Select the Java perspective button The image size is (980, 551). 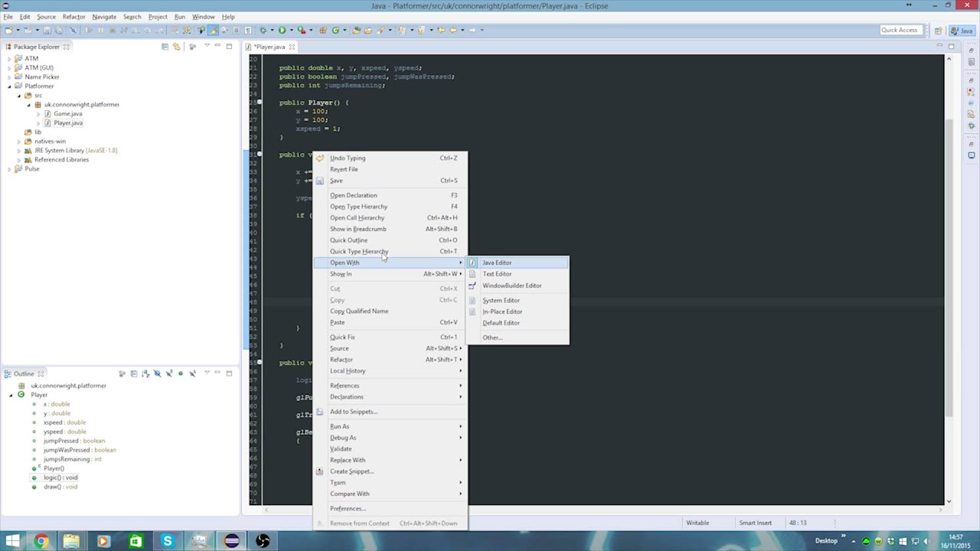tap(962, 31)
